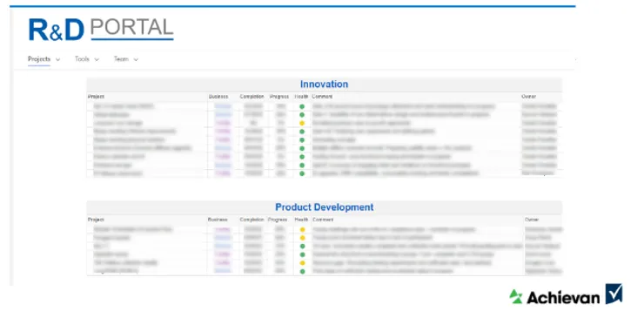Click the R&D Portal logo

[101, 30]
